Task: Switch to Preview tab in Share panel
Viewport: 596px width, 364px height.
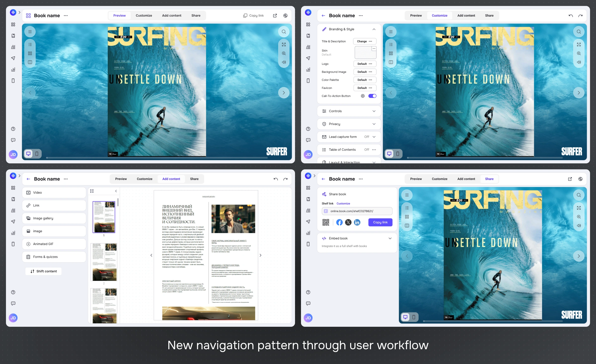Action: click(x=416, y=179)
